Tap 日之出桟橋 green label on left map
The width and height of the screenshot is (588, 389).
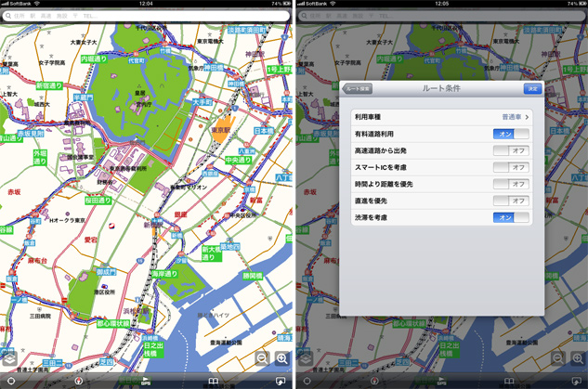pyautogui.click(x=153, y=349)
